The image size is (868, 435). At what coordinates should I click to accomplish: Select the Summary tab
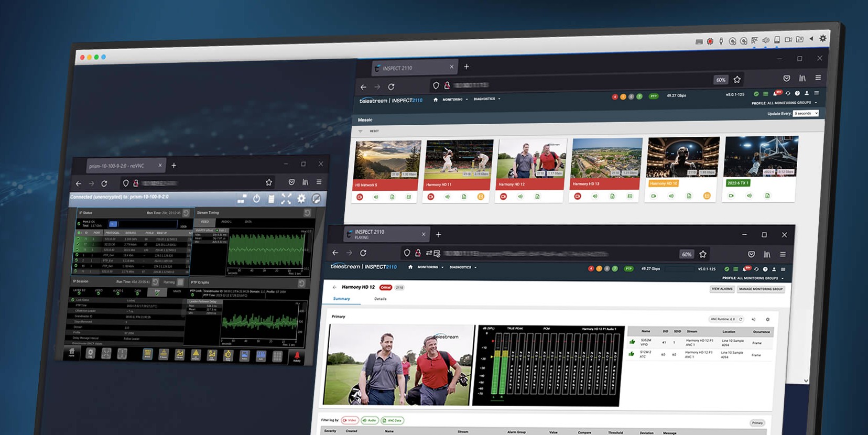341,299
